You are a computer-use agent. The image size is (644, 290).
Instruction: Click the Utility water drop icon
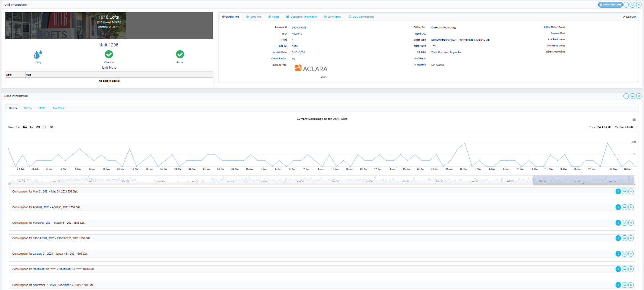[x=38, y=54]
